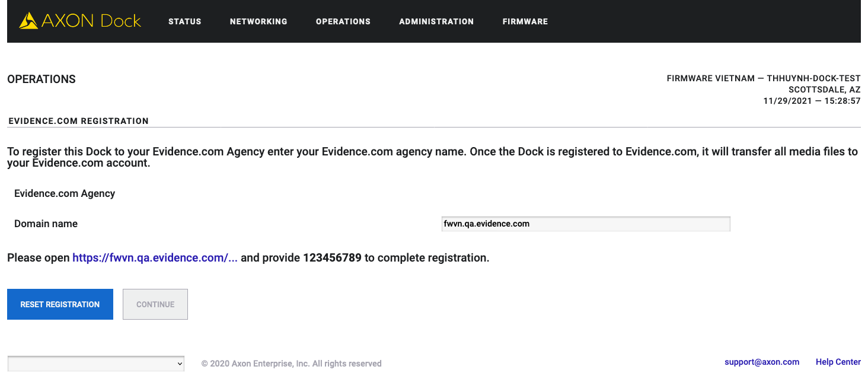This screenshot has width=868, height=379.
Task: Select the domain text fwvn.qa.evidence.com
Action: click(486, 224)
